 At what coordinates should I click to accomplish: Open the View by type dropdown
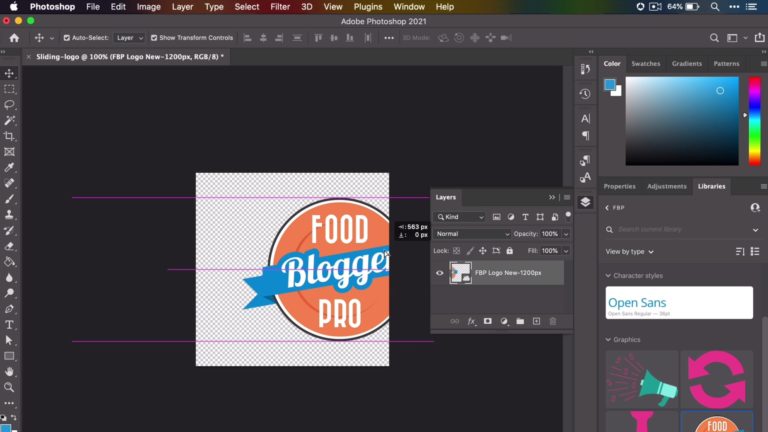point(629,252)
